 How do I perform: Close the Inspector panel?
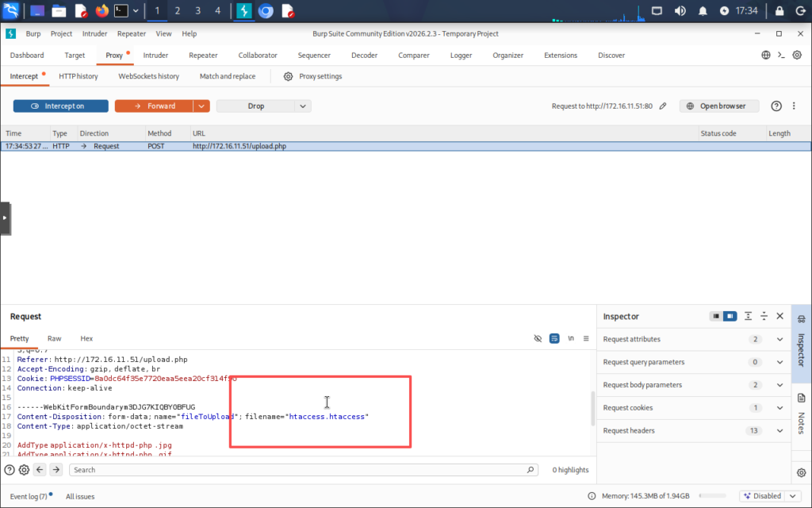(780, 316)
